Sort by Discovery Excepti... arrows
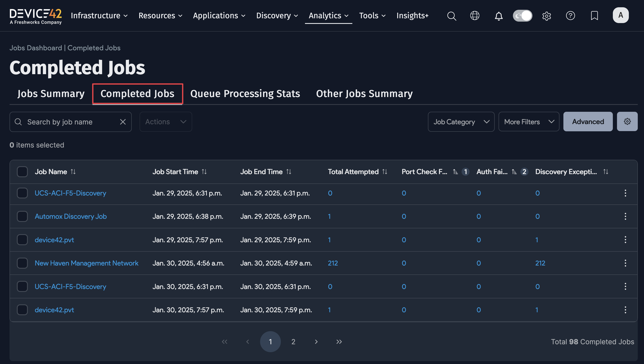The width and height of the screenshot is (644, 364). pyautogui.click(x=606, y=172)
